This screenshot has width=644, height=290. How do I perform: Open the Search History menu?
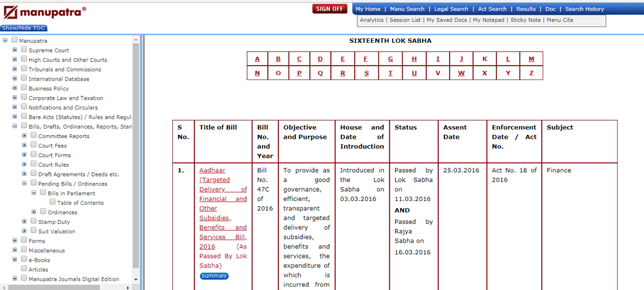tap(585, 9)
